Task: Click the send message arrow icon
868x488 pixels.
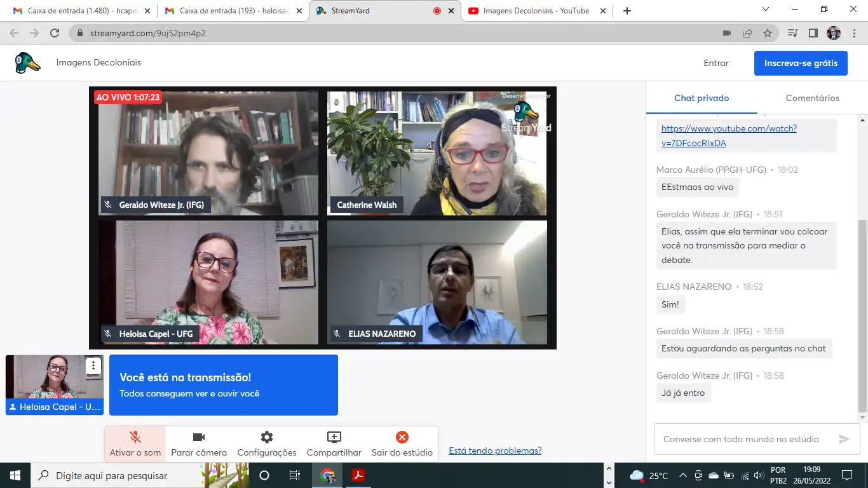Action: coord(844,439)
